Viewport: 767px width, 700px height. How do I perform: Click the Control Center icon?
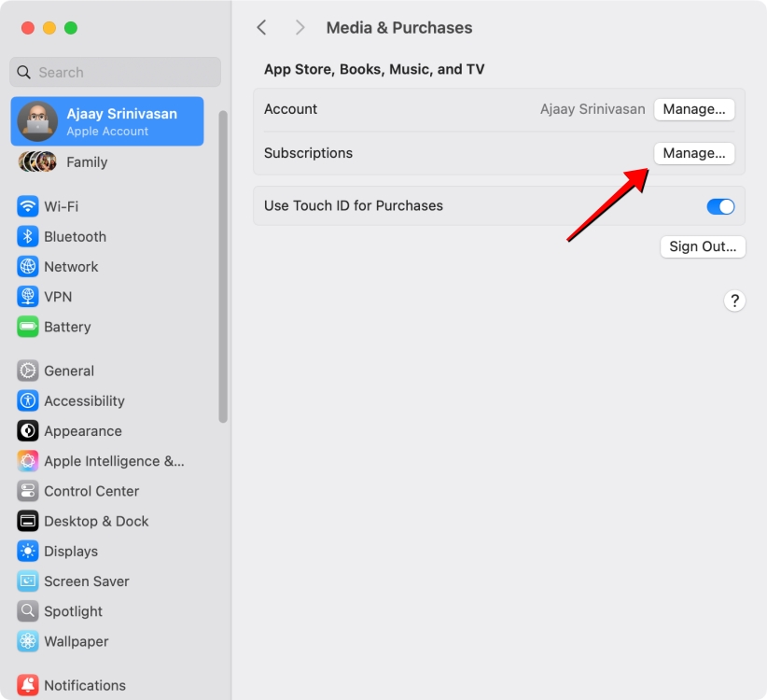[x=28, y=491]
